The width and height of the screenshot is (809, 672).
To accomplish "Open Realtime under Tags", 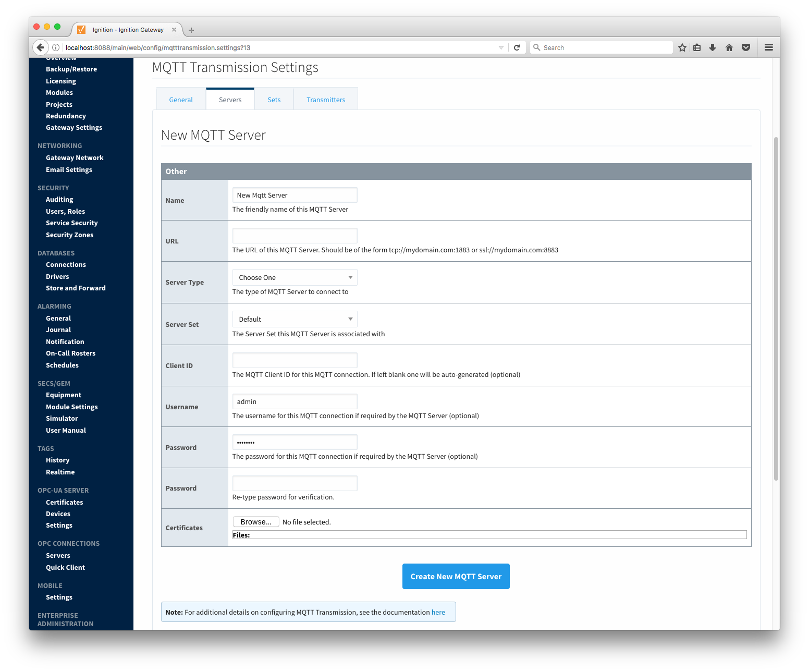I will (60, 472).
